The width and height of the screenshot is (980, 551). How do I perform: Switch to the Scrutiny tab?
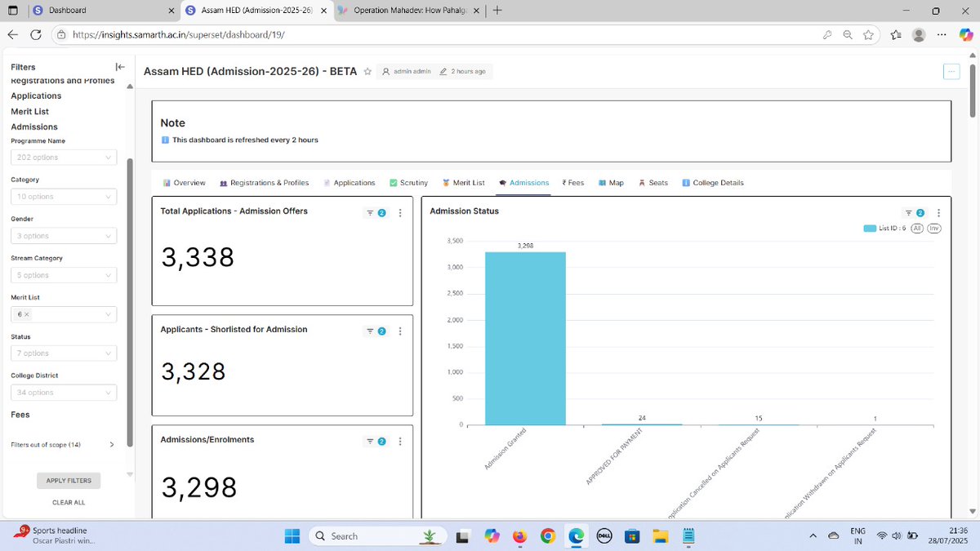tap(408, 183)
